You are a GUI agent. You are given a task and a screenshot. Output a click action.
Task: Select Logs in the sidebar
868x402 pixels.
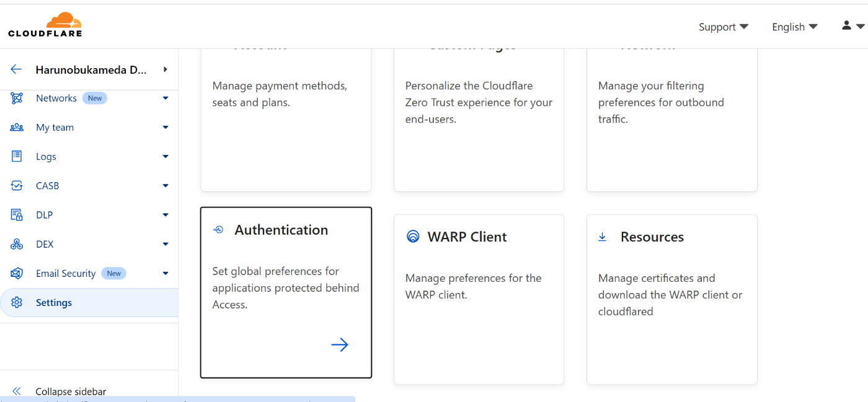[46, 156]
